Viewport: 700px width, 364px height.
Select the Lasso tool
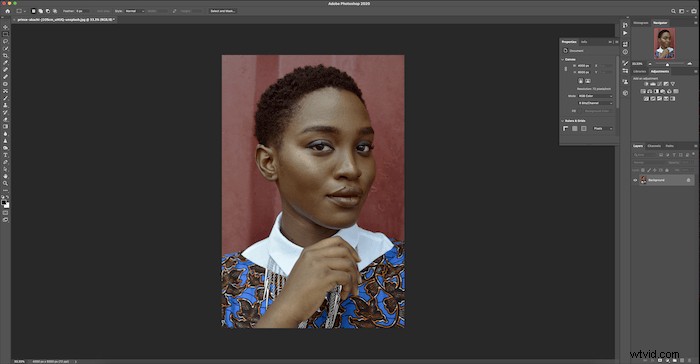pyautogui.click(x=5, y=41)
